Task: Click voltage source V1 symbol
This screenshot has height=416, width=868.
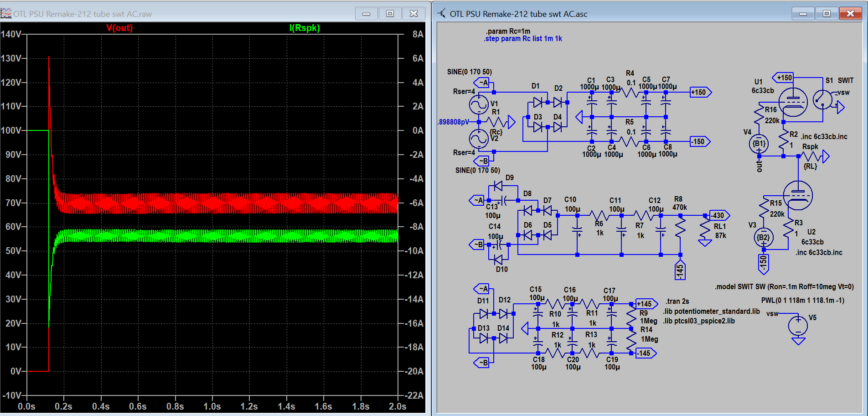Action: (x=479, y=104)
